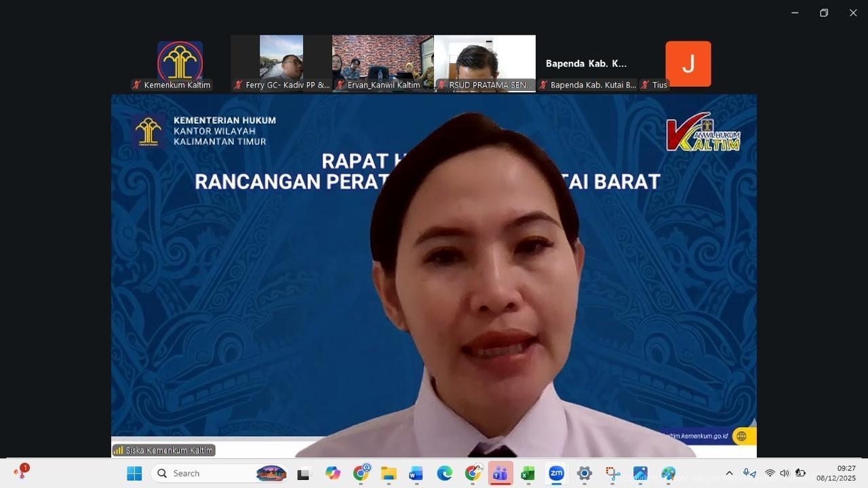Viewport: 868px width, 488px height.
Task: Open the Settings gear app
Action: [x=585, y=473]
